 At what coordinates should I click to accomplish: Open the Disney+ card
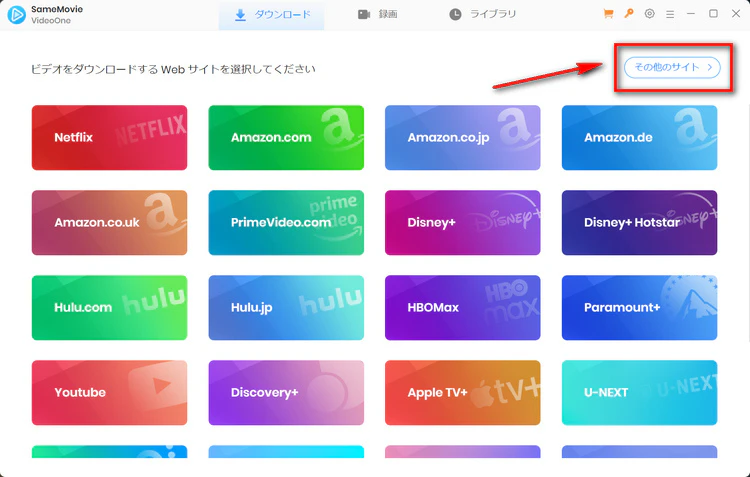coord(463,222)
